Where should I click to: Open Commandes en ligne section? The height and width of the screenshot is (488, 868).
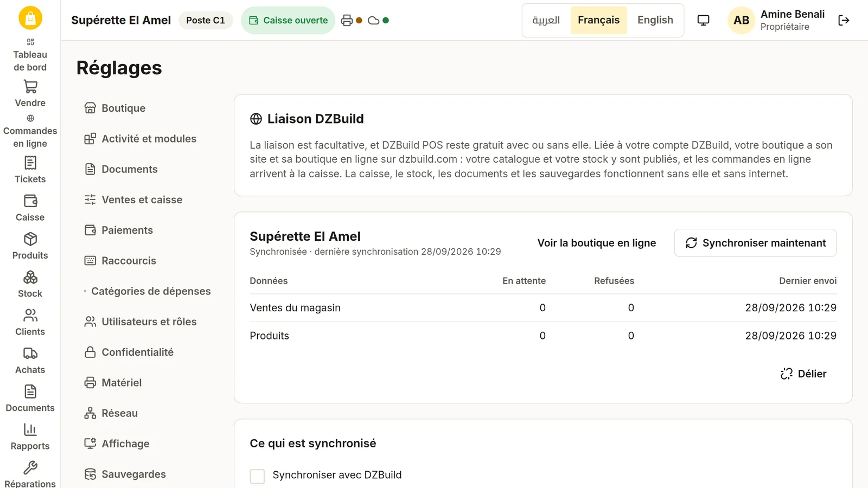(x=30, y=131)
